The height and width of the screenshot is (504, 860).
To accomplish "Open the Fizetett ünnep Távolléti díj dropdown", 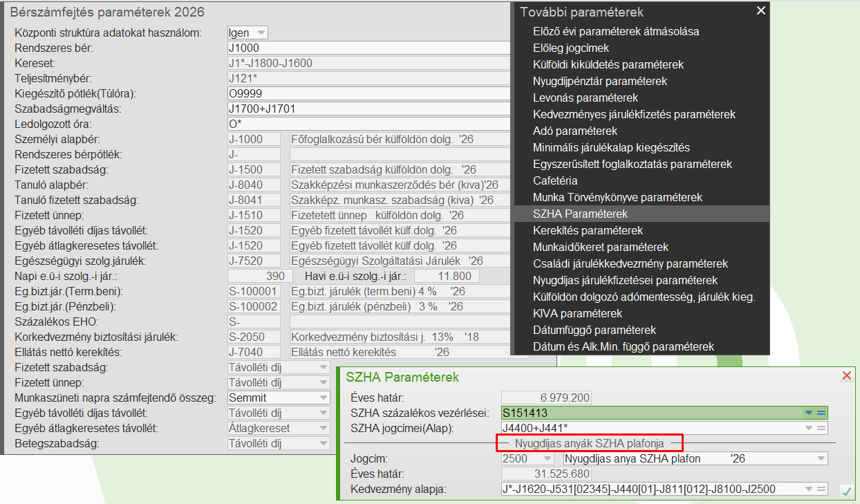I will tap(323, 383).
